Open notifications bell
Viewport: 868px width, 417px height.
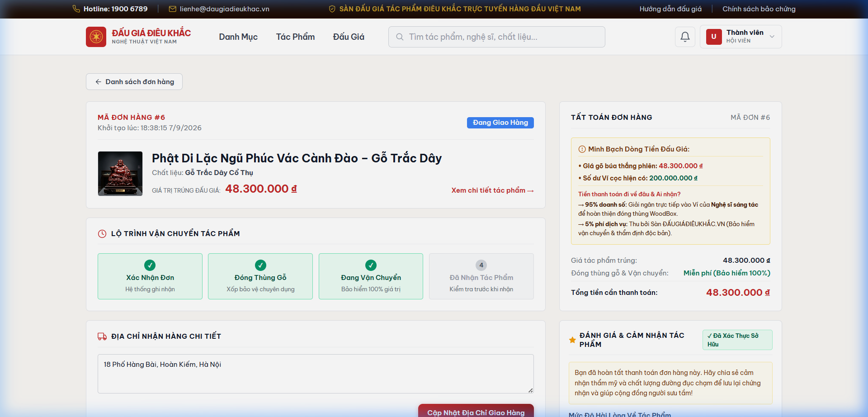[x=685, y=37]
